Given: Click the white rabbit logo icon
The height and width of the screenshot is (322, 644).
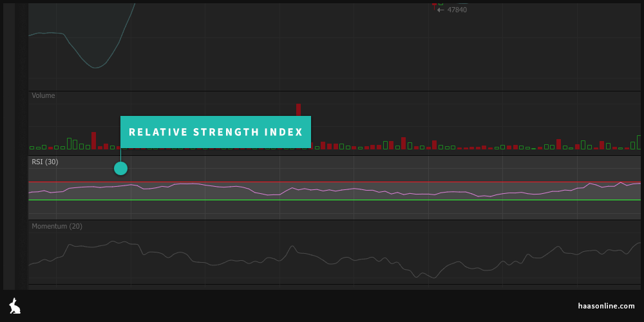Looking at the screenshot, I should click(x=15, y=306).
